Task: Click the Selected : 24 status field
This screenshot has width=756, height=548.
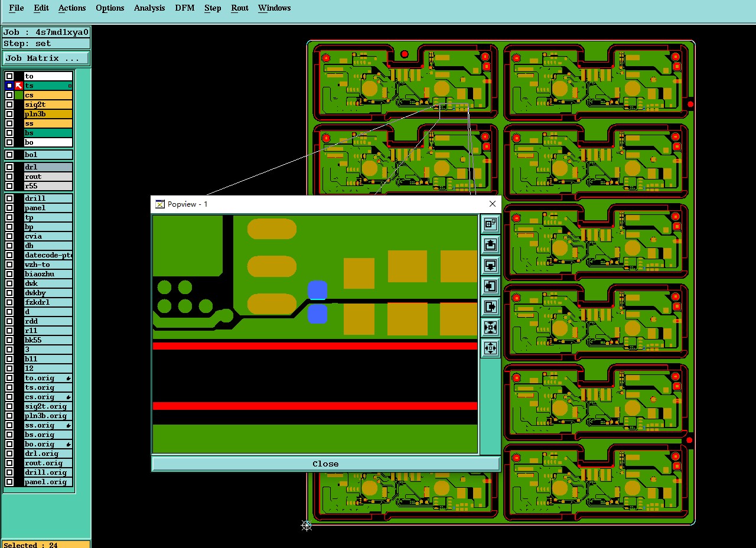Action: [46, 544]
